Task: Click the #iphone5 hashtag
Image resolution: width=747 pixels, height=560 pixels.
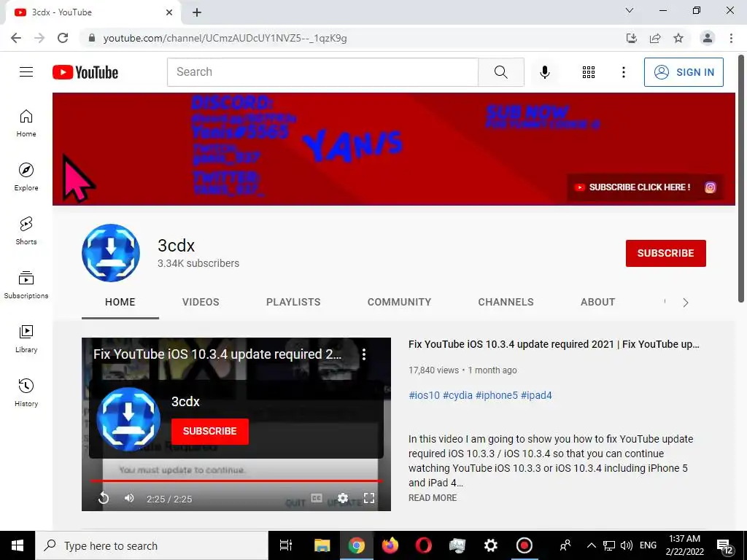Action: pyautogui.click(x=496, y=395)
